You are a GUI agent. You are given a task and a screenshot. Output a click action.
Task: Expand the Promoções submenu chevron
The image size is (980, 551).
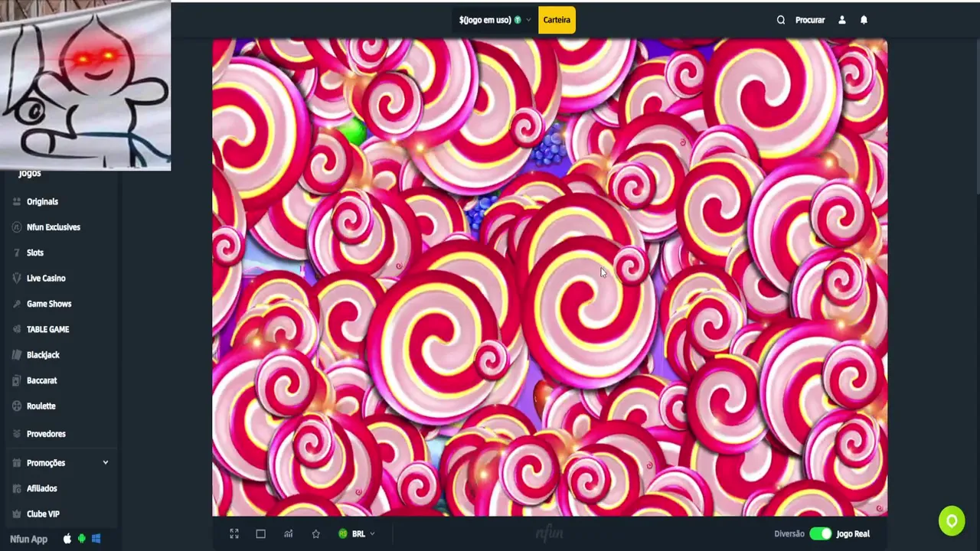click(106, 463)
